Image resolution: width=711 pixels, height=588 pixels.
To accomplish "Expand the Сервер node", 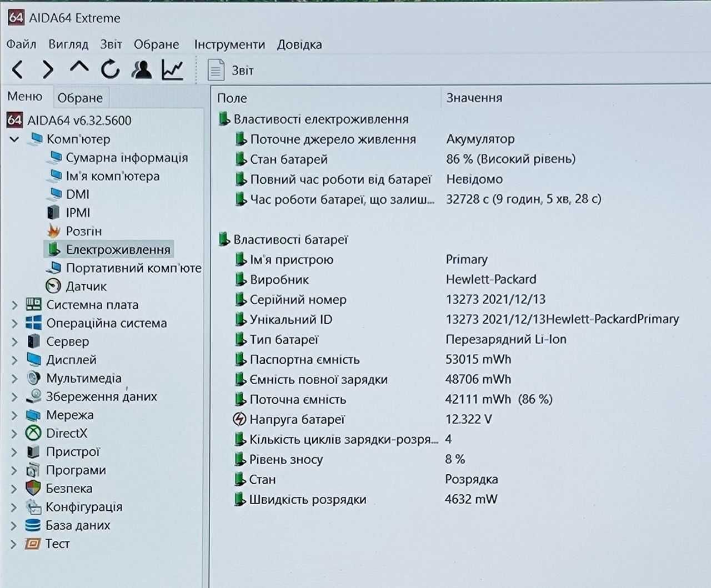I will click(x=14, y=341).
